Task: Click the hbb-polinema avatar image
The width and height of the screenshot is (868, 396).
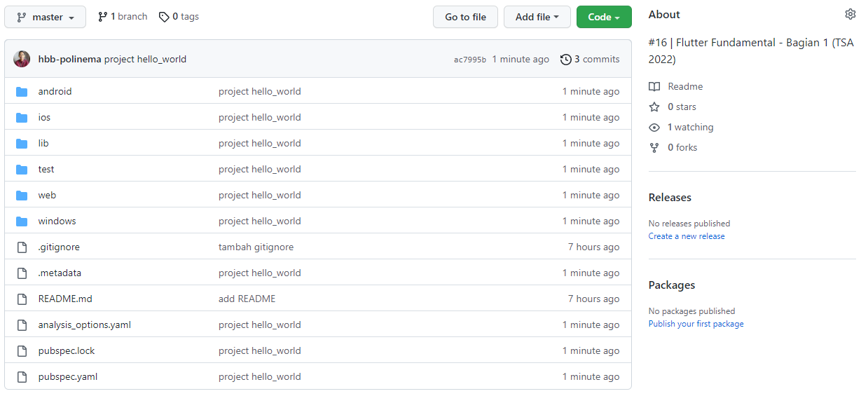Action: point(22,59)
